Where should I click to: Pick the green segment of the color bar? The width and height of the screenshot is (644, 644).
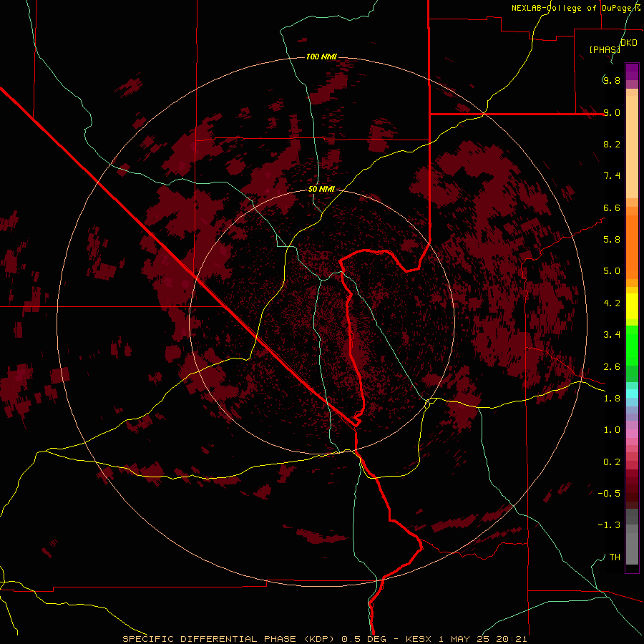pos(632,347)
